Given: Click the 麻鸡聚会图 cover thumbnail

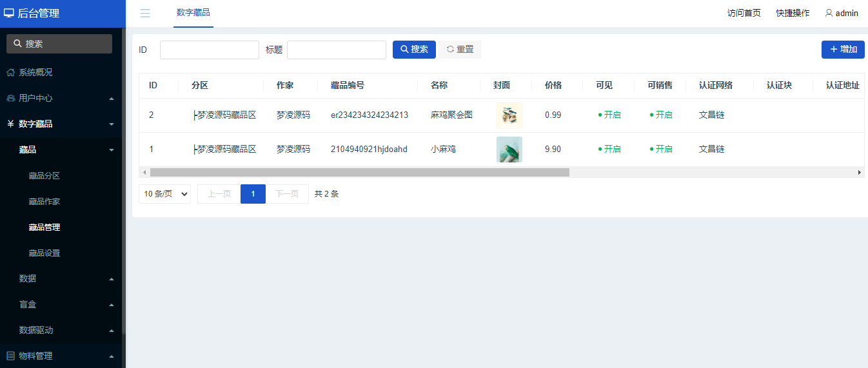Looking at the screenshot, I should click(509, 115).
